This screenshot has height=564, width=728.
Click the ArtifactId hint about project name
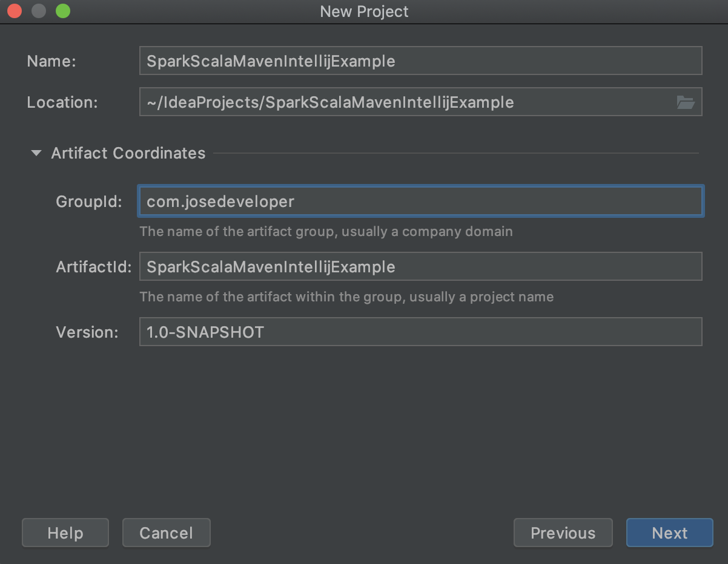coord(346,297)
